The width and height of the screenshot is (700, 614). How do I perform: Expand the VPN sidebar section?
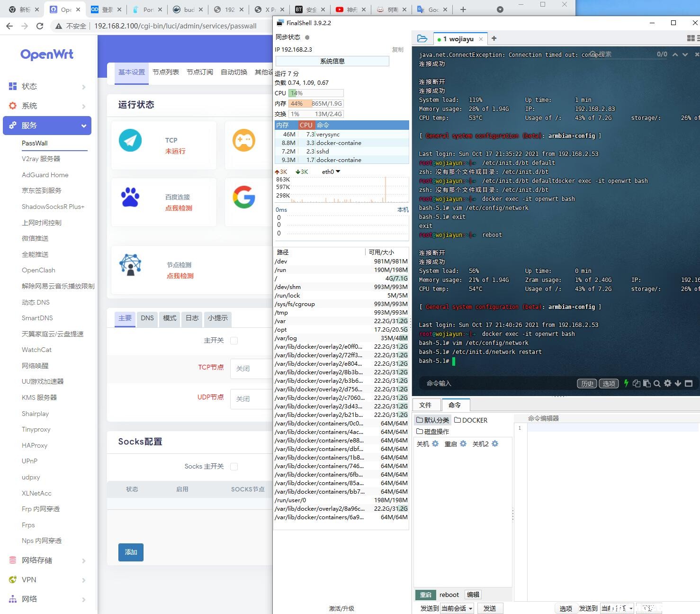click(x=47, y=580)
